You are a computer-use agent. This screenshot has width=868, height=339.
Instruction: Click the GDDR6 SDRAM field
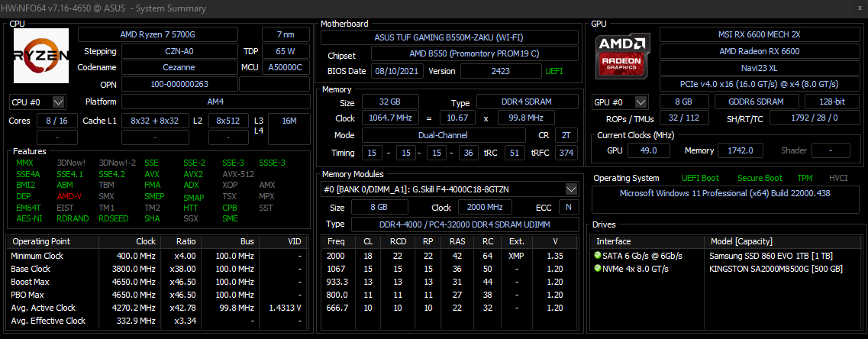click(x=757, y=102)
